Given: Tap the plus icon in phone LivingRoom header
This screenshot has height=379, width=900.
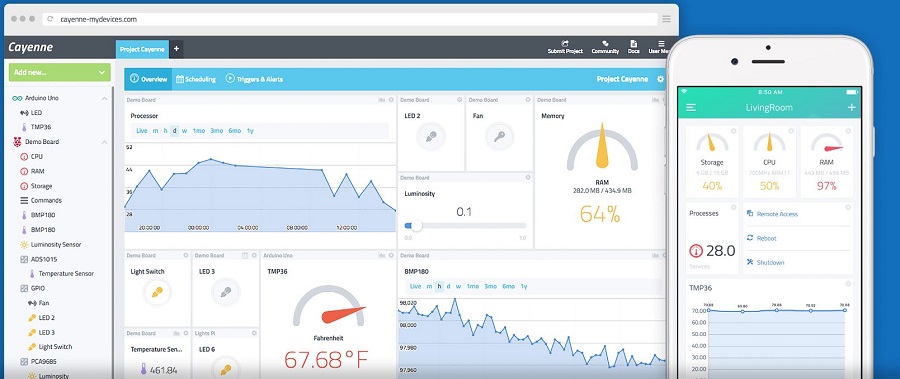Looking at the screenshot, I should pyautogui.click(x=851, y=107).
